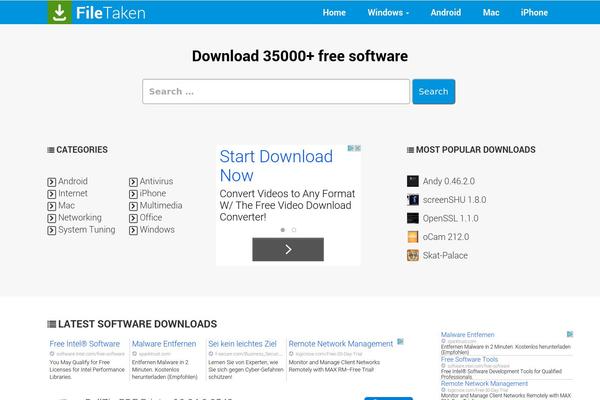Click Malware Entfernen ad under Latest Software
Screen dimensions: 600x400
point(164,344)
